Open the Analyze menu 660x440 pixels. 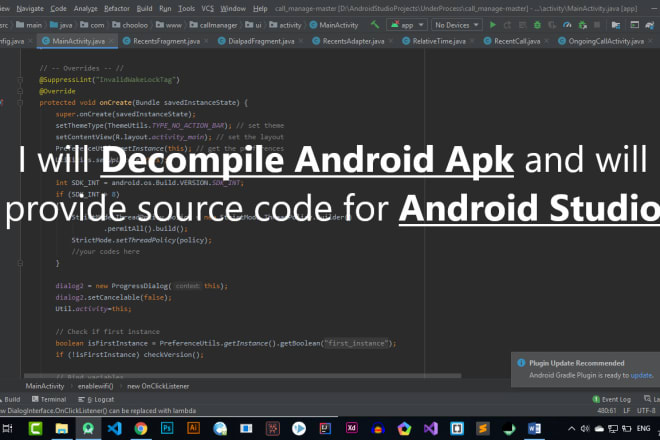tap(85, 8)
